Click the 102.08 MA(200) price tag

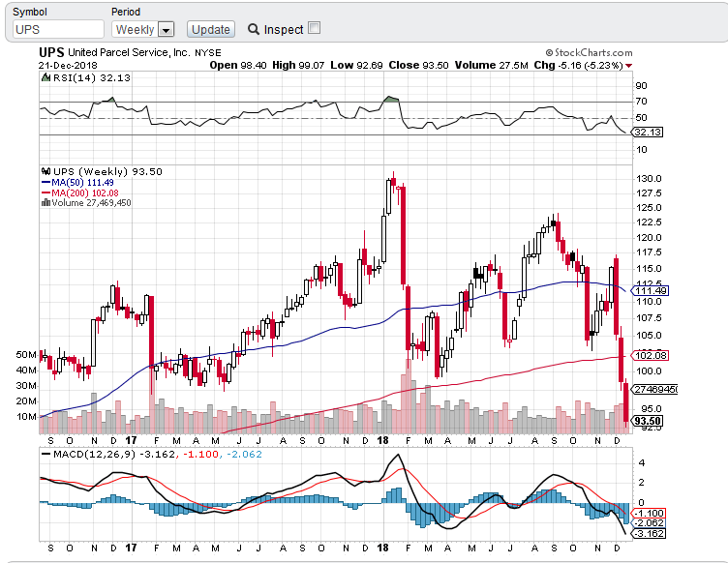(x=650, y=356)
